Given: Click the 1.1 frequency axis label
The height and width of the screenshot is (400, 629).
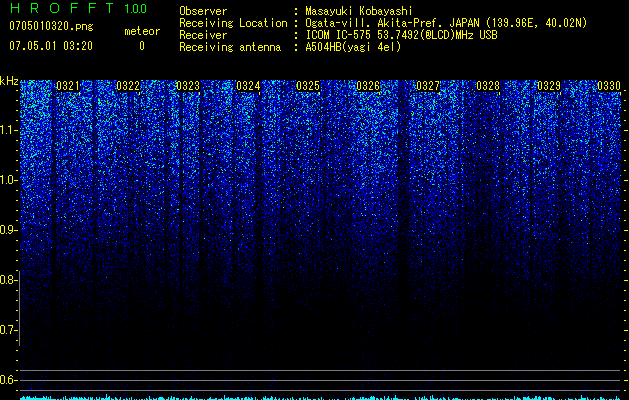Looking at the screenshot, I should pyautogui.click(x=8, y=130).
